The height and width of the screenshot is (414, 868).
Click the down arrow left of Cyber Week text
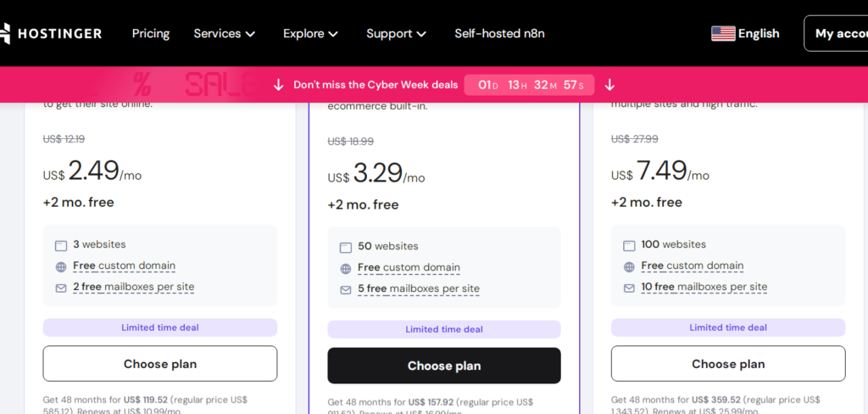(278, 85)
